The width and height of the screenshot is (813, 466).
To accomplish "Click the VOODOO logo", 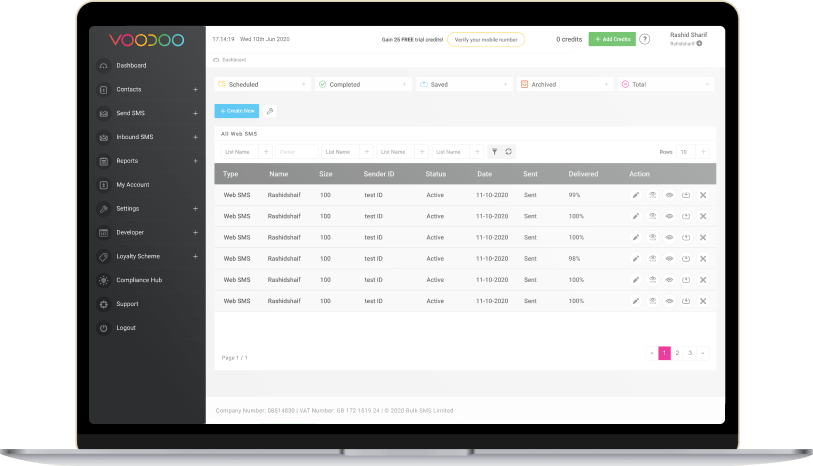I will coord(147,40).
